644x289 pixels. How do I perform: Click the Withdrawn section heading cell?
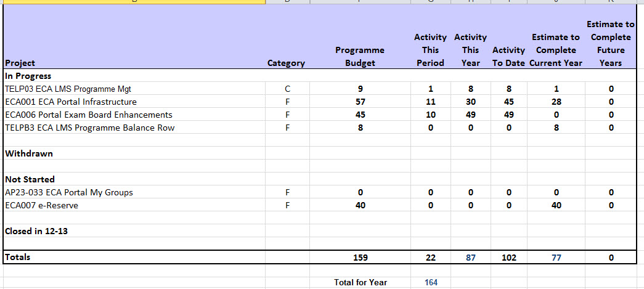coord(29,153)
